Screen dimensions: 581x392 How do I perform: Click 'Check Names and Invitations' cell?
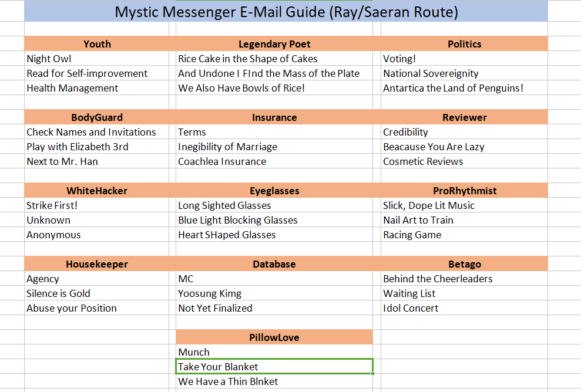coord(97,132)
